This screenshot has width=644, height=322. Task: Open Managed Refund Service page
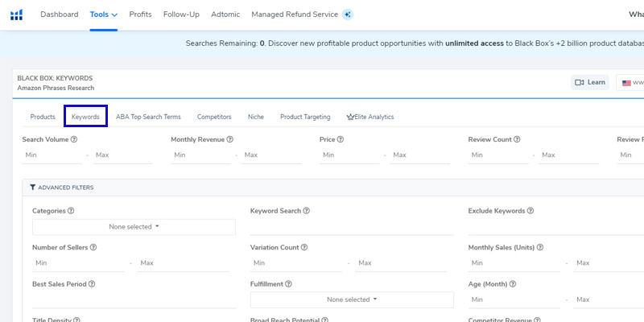click(x=295, y=14)
